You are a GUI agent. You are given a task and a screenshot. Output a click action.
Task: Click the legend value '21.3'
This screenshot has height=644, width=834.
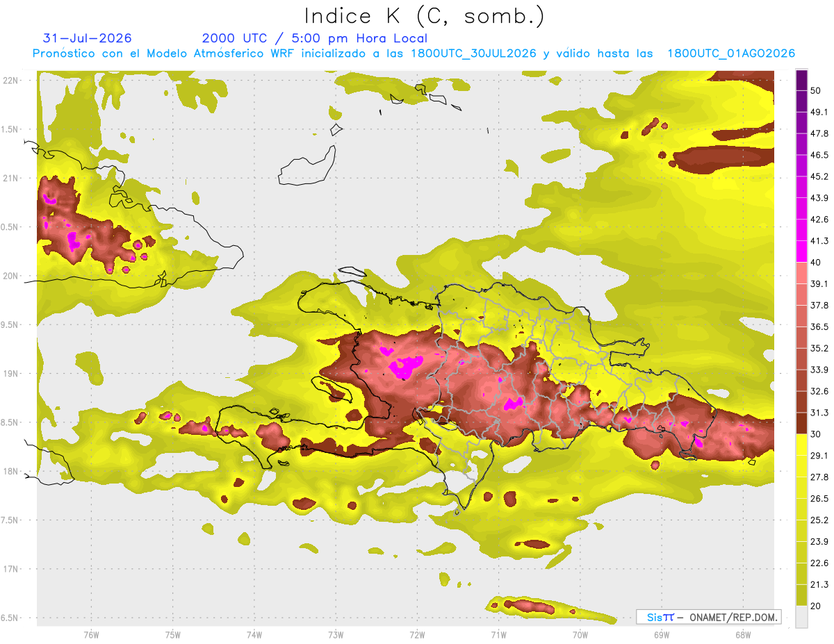pyautogui.click(x=819, y=585)
